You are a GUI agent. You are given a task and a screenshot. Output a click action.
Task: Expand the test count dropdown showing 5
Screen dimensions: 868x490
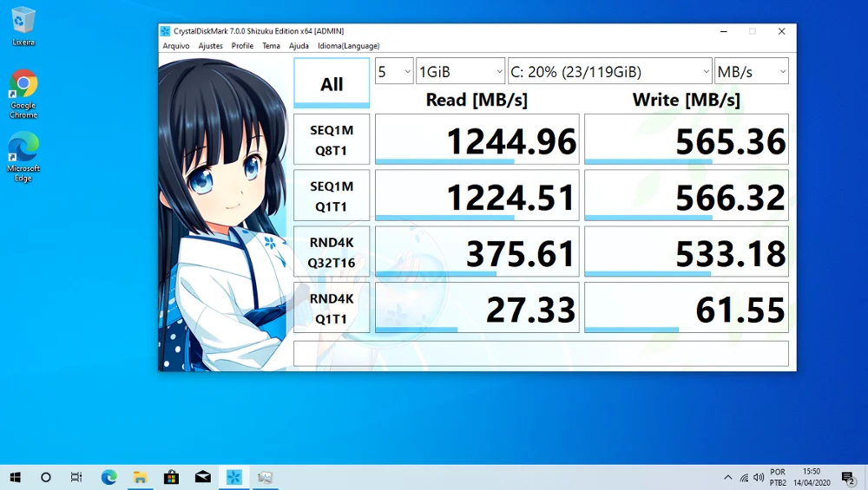(394, 71)
